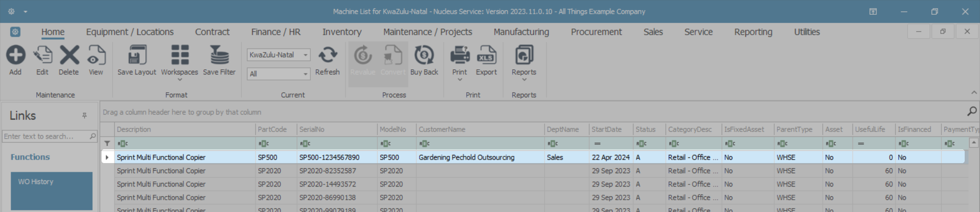Click the Links search text field
The height and width of the screenshot is (212, 980).
[45, 136]
